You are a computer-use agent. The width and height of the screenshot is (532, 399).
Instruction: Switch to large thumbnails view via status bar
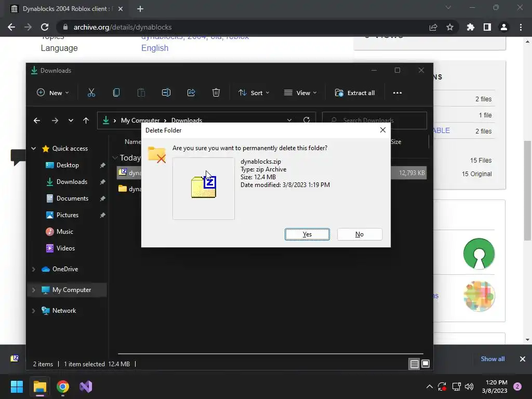[425, 364]
